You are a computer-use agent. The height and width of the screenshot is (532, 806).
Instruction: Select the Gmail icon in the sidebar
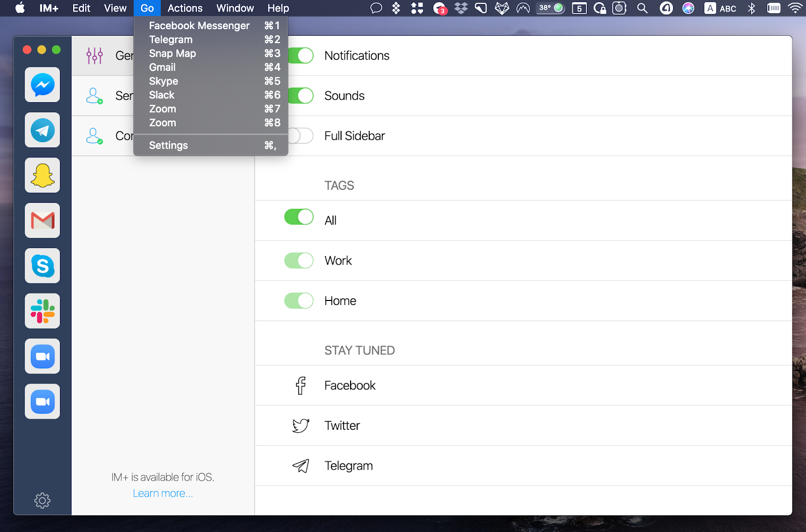(42, 220)
